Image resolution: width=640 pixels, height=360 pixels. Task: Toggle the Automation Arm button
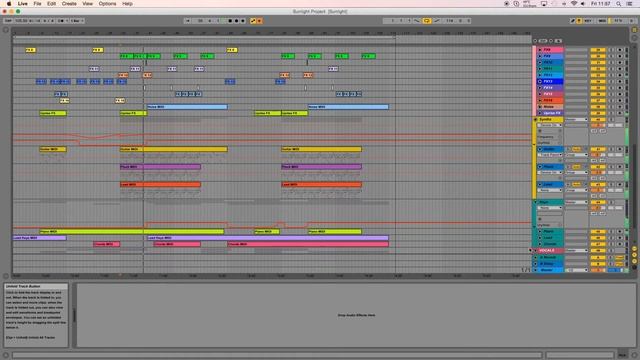point(253,20)
